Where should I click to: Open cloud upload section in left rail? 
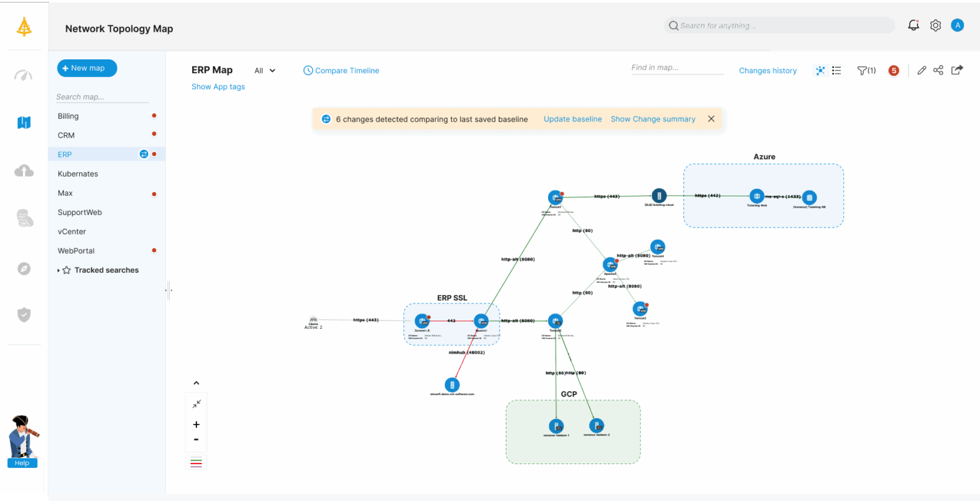coord(24,171)
